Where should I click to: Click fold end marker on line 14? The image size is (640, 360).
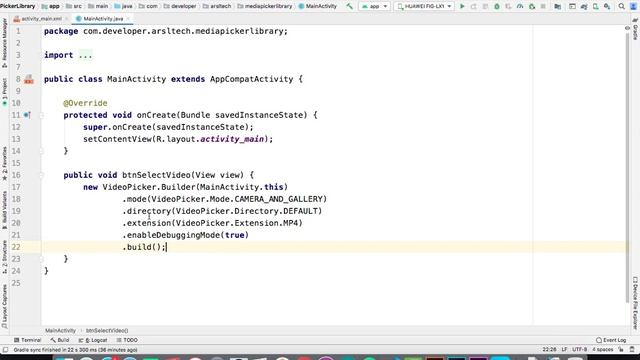click(41, 151)
